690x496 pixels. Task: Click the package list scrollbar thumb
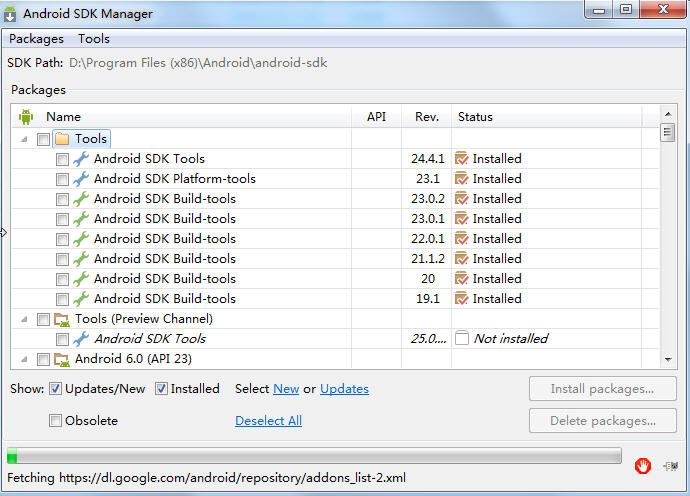pyautogui.click(x=668, y=132)
